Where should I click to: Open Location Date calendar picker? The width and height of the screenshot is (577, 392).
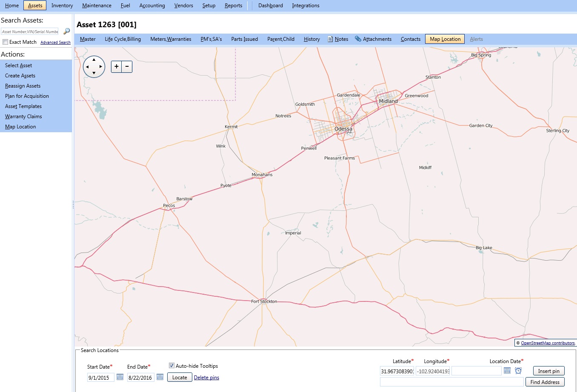[x=507, y=371]
